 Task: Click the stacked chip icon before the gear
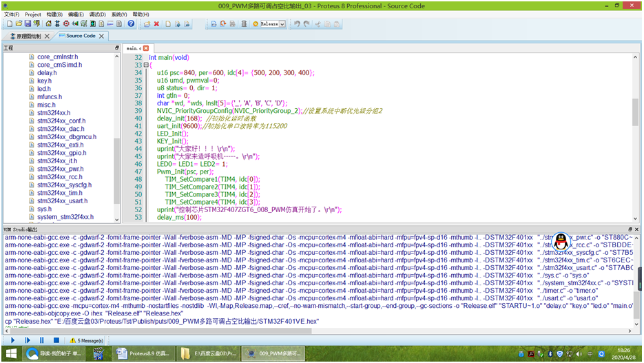(x=244, y=24)
